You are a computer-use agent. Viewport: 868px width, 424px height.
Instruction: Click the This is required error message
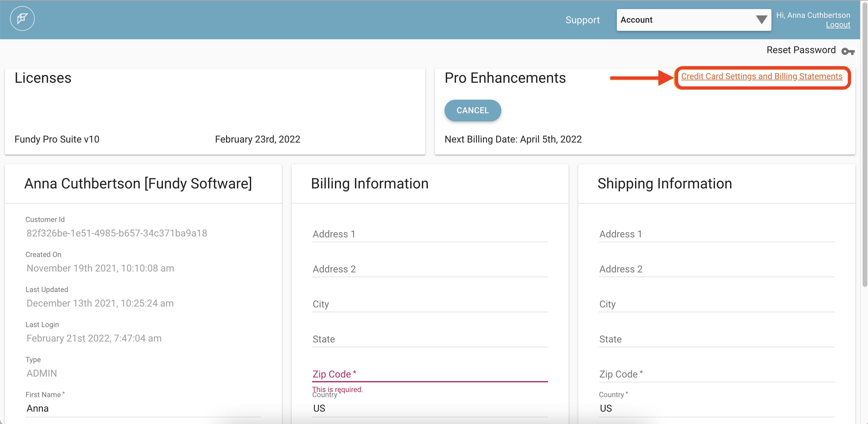[337, 389]
